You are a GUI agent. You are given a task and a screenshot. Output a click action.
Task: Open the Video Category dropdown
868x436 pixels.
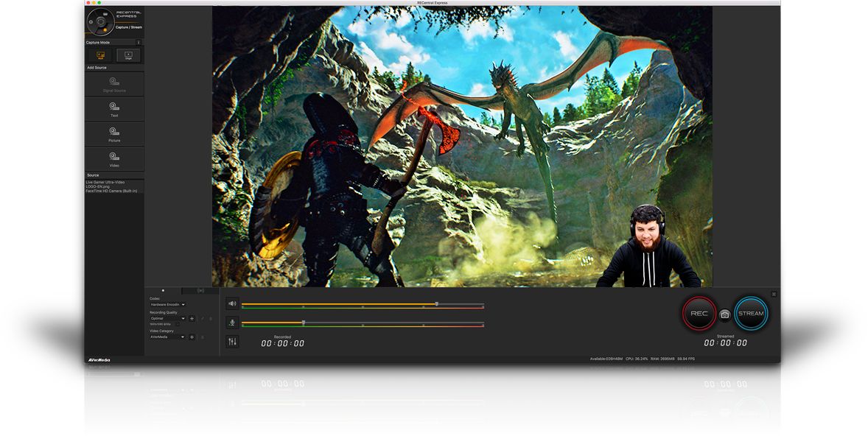pyautogui.click(x=168, y=337)
